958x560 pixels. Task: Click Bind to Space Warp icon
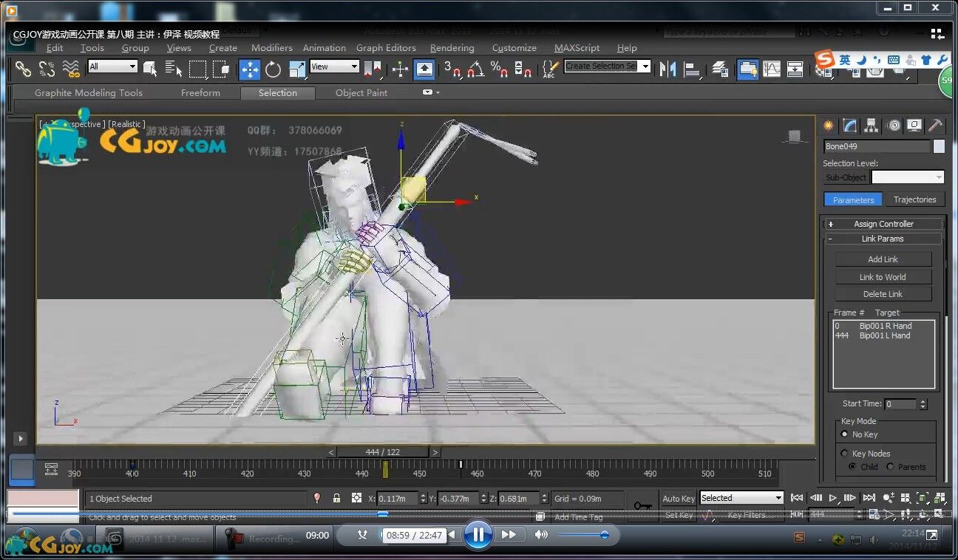click(x=71, y=69)
